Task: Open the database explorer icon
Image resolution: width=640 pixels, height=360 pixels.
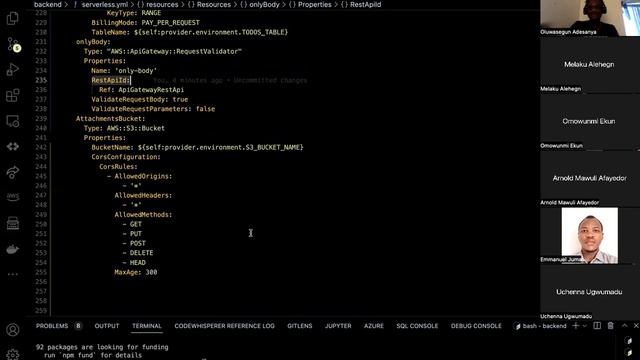Action: [x=13, y=223]
